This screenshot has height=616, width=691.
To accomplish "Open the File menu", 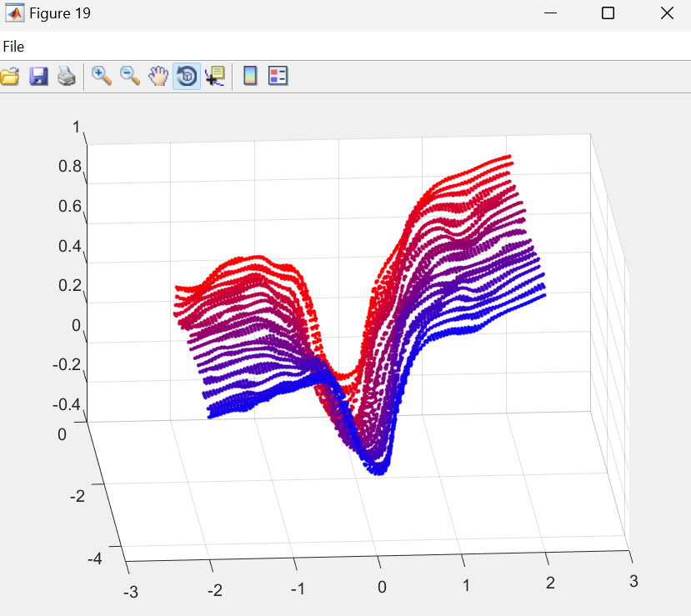I will coord(13,47).
